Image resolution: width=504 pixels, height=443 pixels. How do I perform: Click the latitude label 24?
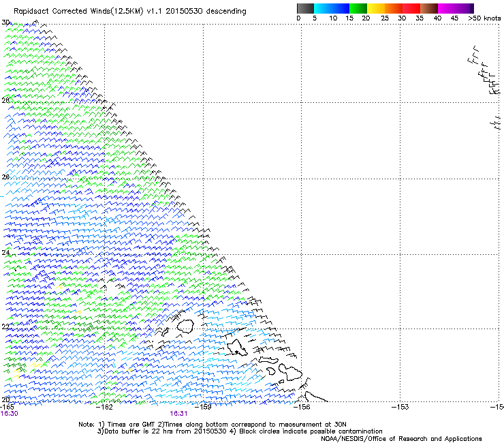[x=5, y=253]
